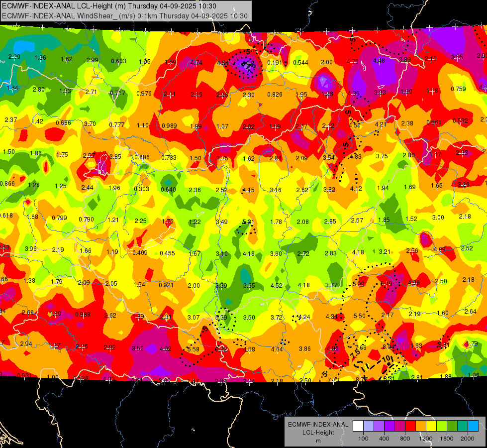Click the wind shear value 5.31
The width and height of the screenshot is (487, 448).
pyautogui.click(x=248, y=222)
